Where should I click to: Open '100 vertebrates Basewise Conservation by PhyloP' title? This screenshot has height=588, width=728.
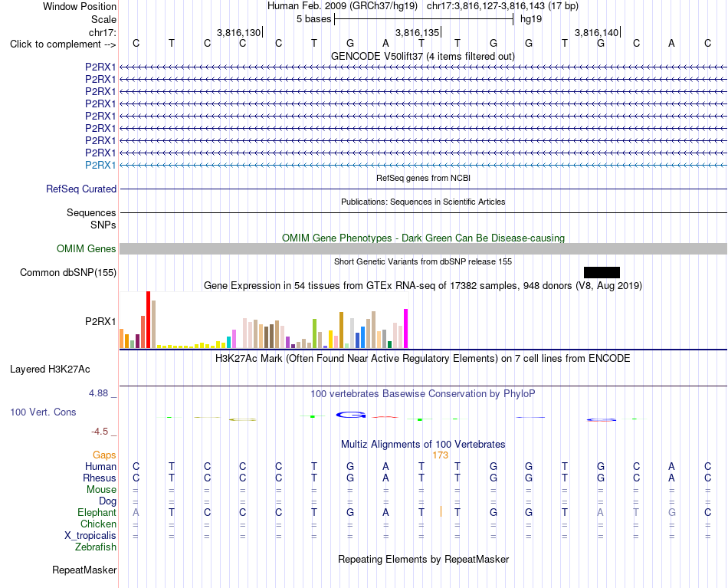pyautogui.click(x=422, y=394)
